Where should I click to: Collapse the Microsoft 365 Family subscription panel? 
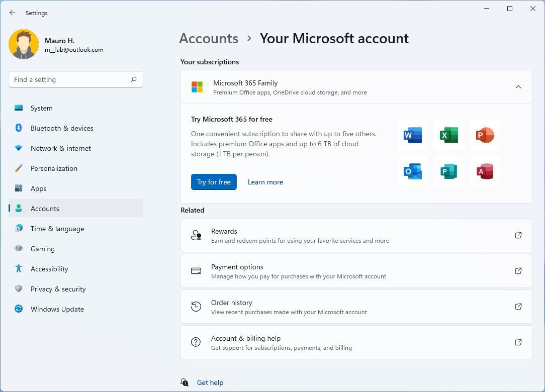518,86
